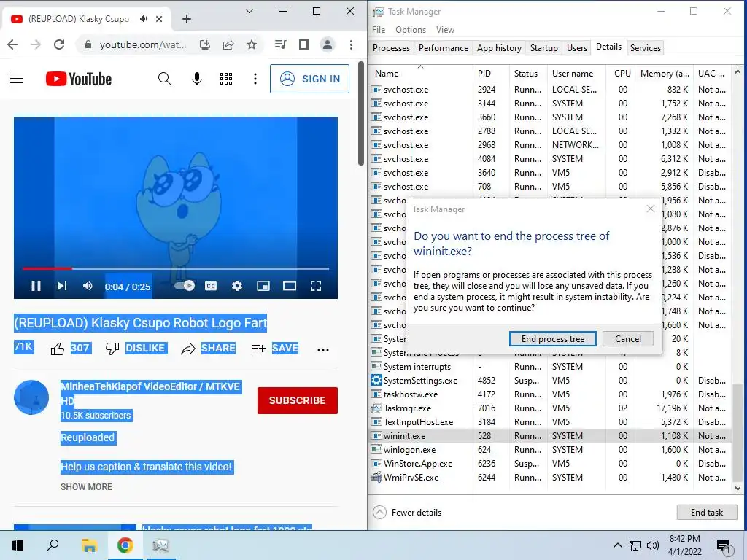Select the Taskmgr.exe process
Image resolution: width=747 pixels, height=560 pixels.
pos(550,408)
